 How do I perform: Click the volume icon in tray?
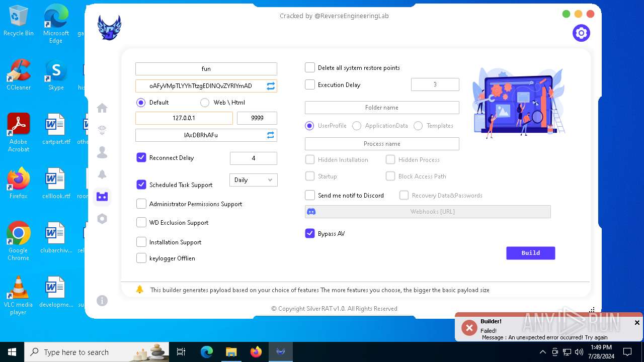[x=579, y=352]
